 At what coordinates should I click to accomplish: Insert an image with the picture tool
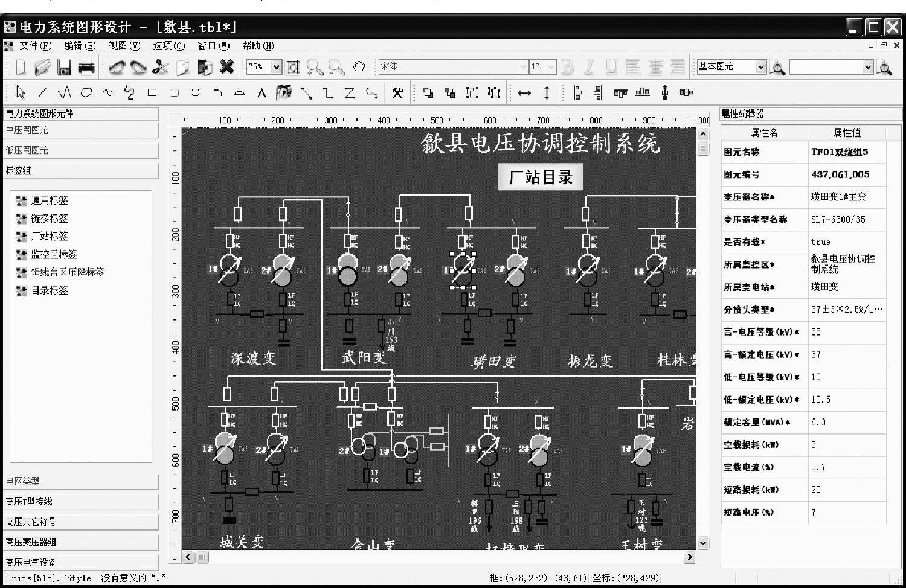(x=283, y=92)
